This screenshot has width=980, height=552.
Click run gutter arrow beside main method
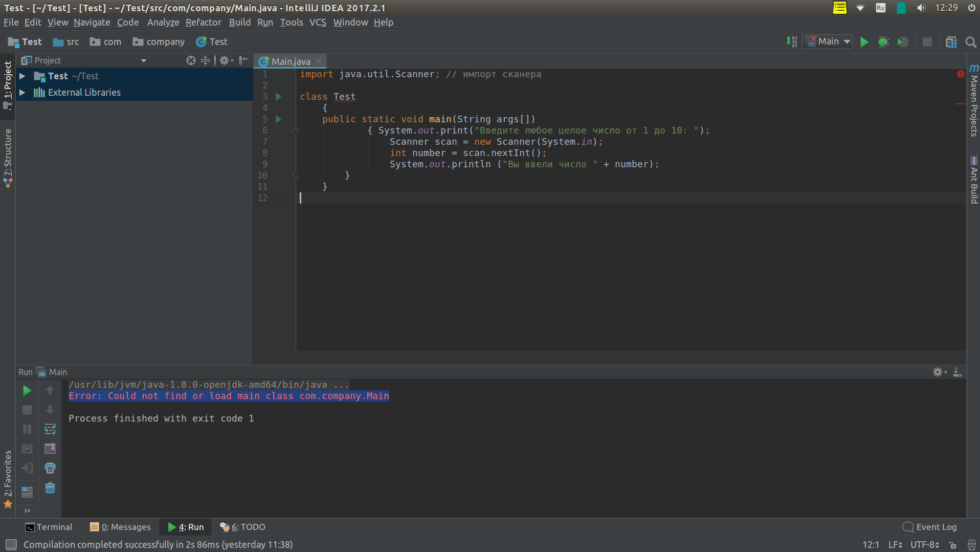tap(279, 119)
